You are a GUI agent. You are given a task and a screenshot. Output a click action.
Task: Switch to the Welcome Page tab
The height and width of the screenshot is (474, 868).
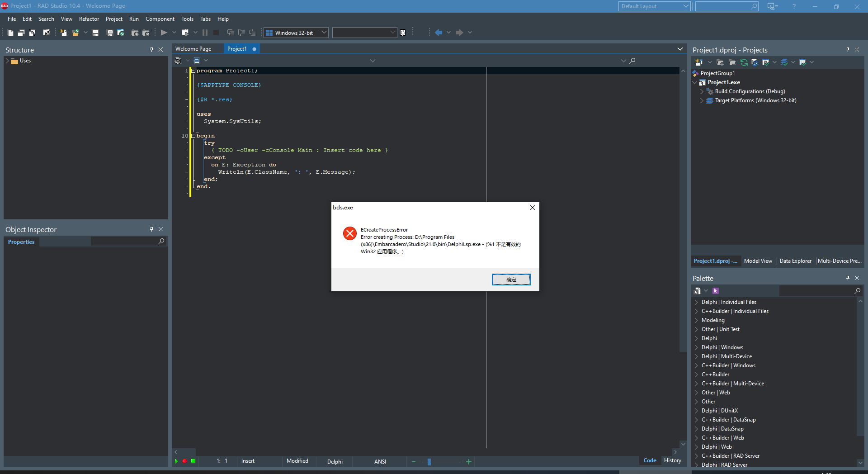(x=193, y=49)
